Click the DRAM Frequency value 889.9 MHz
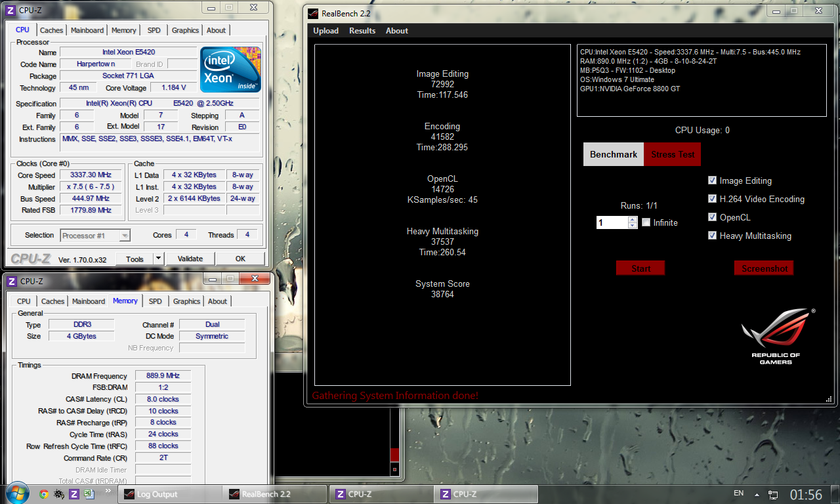 point(163,375)
